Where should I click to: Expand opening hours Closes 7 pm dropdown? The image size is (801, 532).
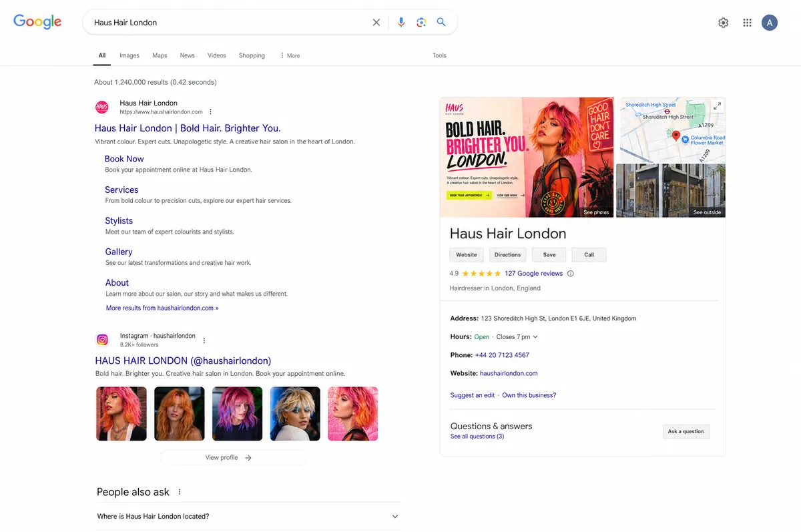(517, 337)
